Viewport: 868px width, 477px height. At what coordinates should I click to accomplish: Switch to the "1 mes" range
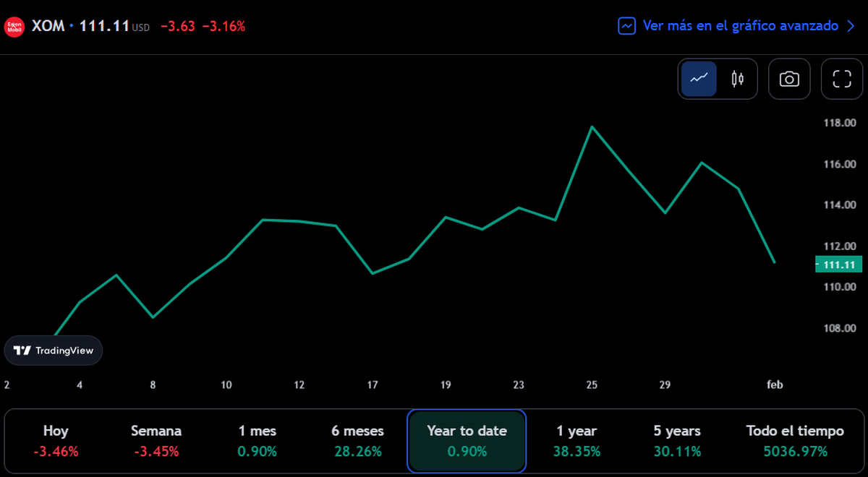tap(257, 441)
